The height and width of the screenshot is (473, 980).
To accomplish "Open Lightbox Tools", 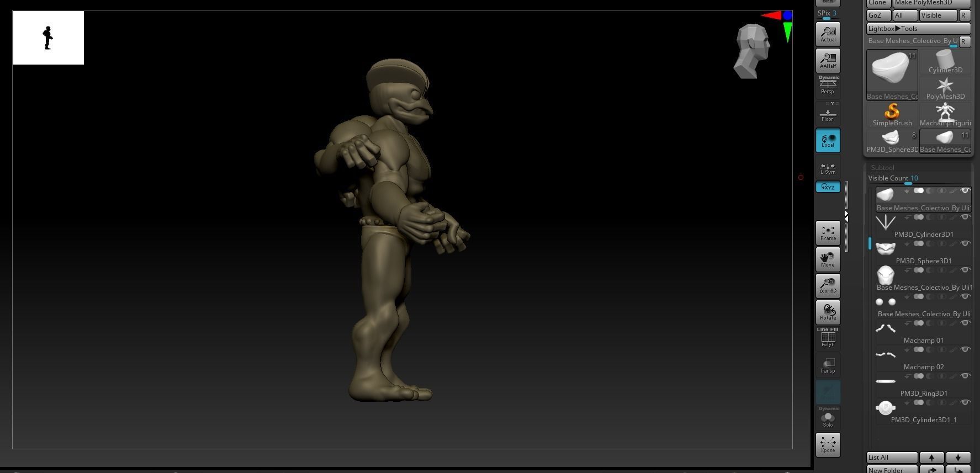I will [918, 29].
